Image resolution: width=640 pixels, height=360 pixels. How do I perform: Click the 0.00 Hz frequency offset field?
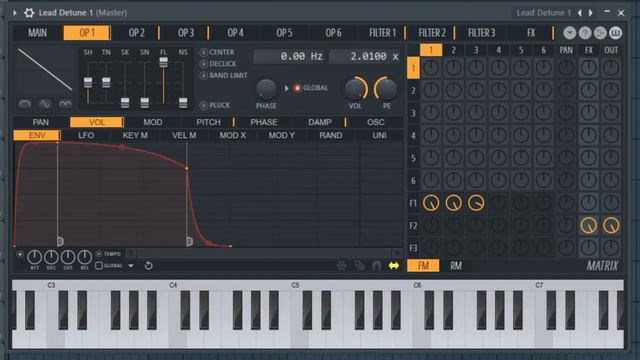pyautogui.click(x=290, y=56)
